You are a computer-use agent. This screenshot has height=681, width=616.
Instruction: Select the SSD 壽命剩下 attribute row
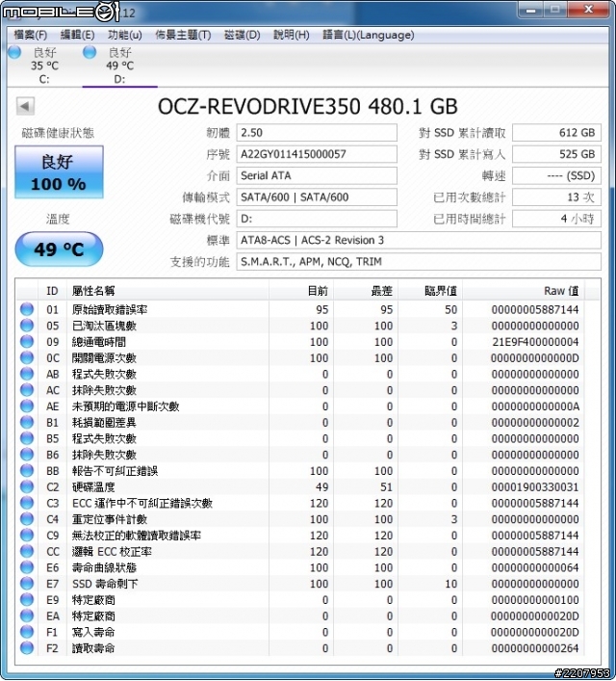(300, 584)
